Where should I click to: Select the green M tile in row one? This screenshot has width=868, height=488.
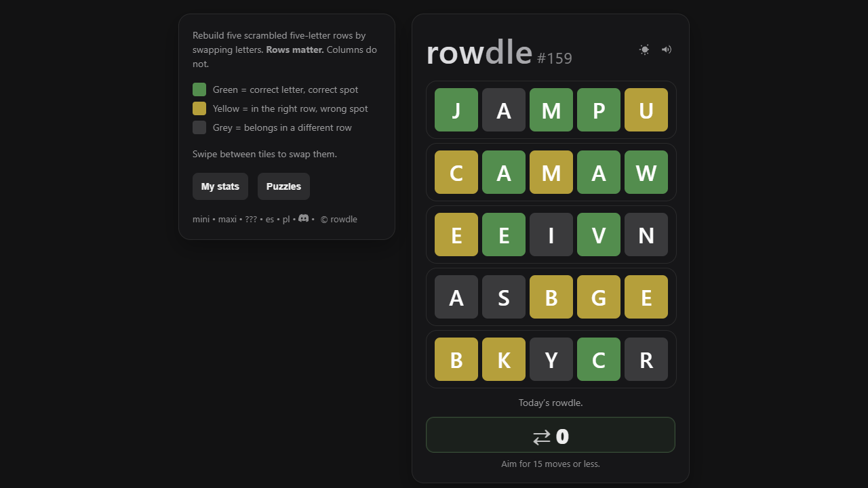551,110
